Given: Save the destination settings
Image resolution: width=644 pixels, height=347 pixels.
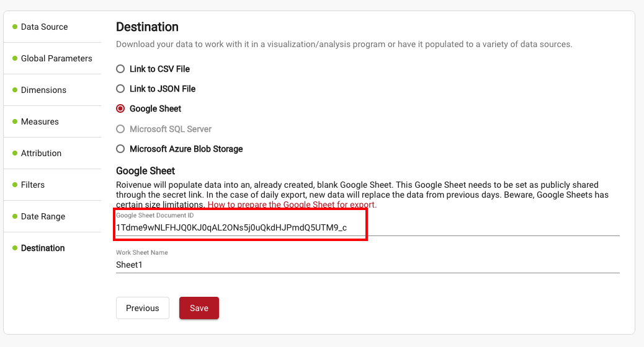Looking at the screenshot, I should coord(199,308).
